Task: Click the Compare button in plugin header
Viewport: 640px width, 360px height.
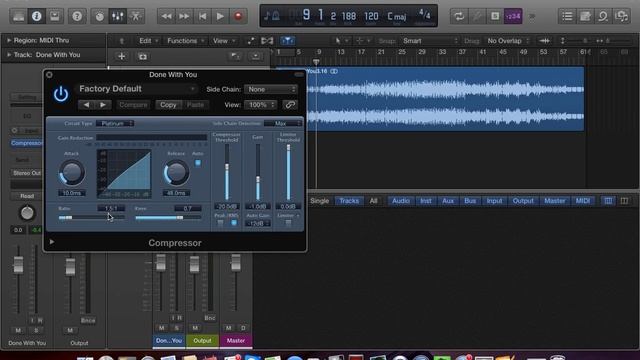Action: point(133,105)
